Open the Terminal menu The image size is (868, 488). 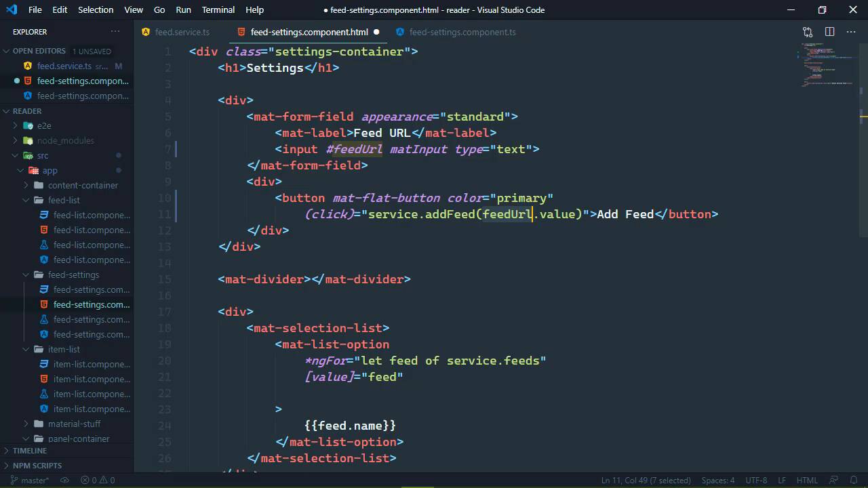tap(218, 9)
